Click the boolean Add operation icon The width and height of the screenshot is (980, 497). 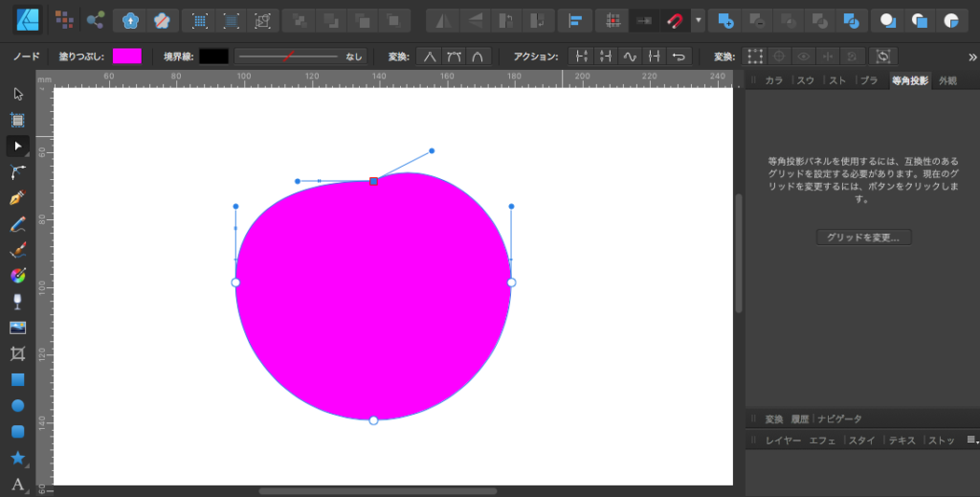coord(726,19)
